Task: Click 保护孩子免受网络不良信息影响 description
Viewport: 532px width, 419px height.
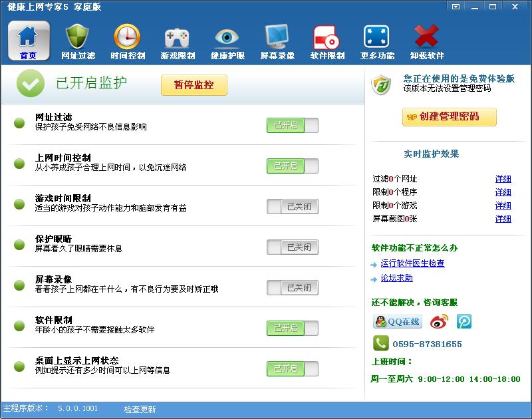Action: [x=91, y=127]
